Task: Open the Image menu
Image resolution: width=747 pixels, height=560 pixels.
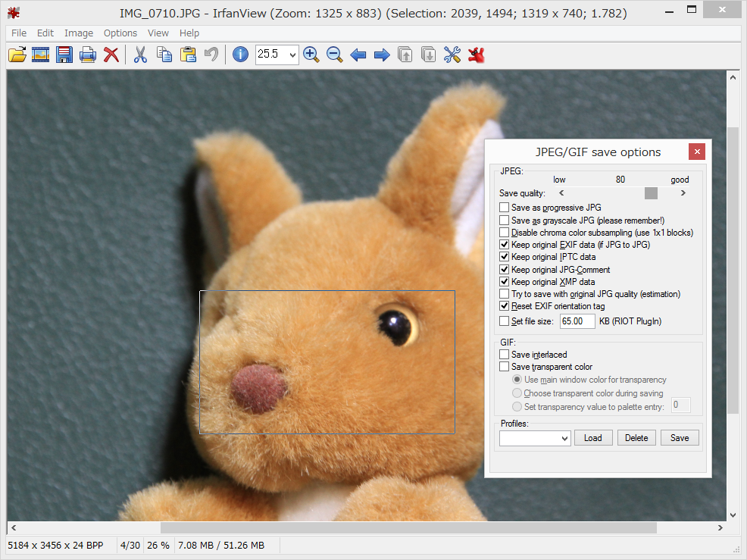Action: pyautogui.click(x=79, y=33)
